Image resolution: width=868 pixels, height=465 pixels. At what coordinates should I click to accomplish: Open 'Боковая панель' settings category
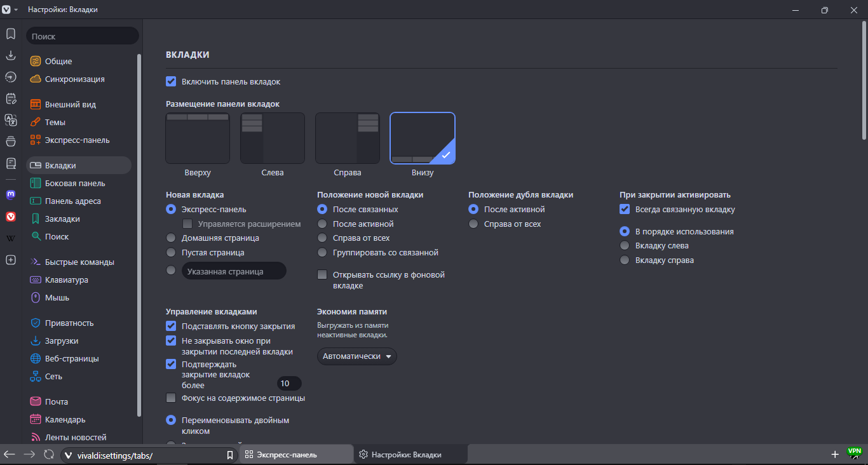[x=75, y=183]
